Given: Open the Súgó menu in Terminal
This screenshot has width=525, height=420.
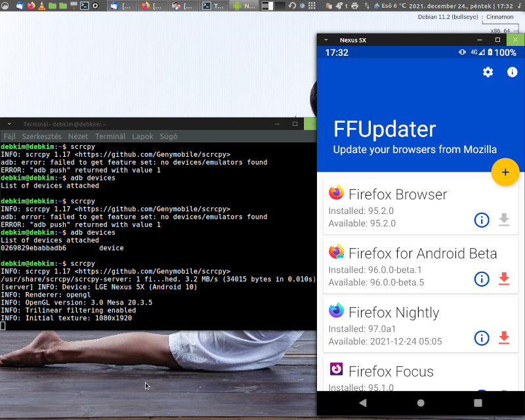Looking at the screenshot, I should [x=169, y=136].
